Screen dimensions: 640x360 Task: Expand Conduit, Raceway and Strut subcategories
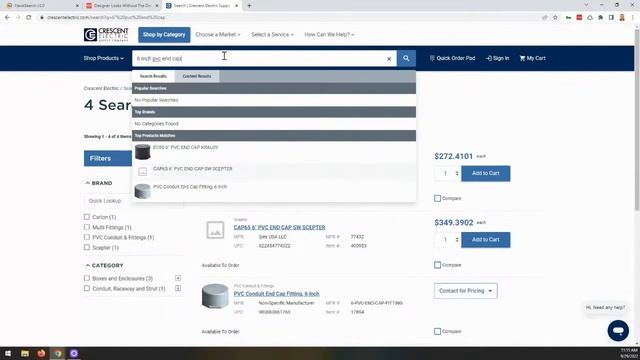click(178, 289)
